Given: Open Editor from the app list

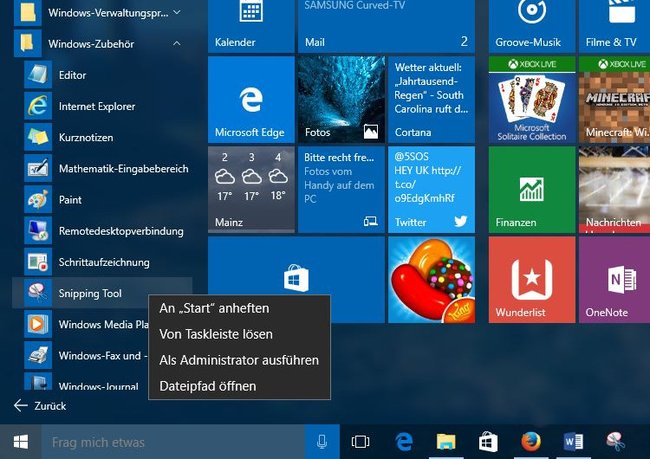Looking at the screenshot, I should 102,75.
